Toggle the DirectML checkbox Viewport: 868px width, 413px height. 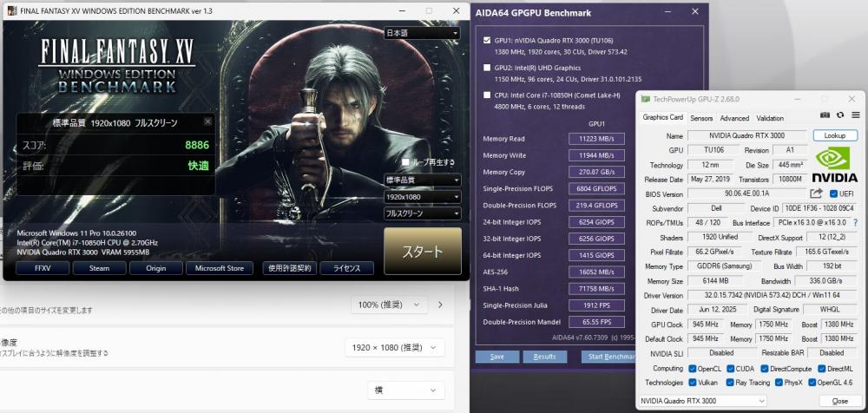(x=822, y=369)
